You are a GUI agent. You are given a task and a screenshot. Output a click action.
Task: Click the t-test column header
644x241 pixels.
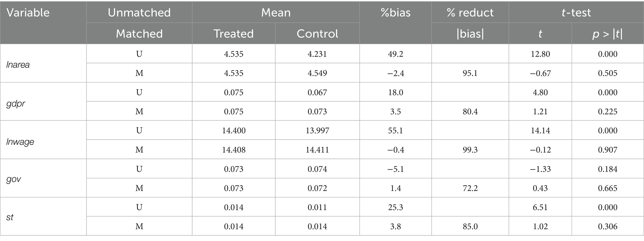click(x=576, y=13)
